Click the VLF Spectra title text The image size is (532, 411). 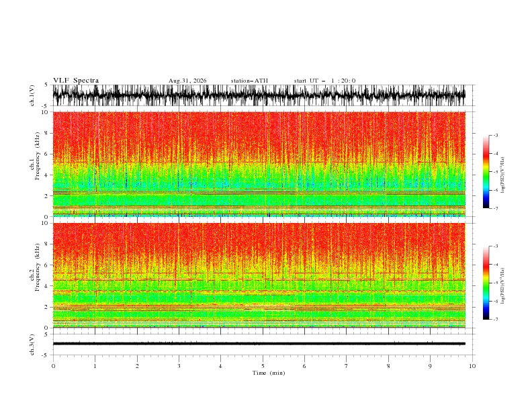tap(76, 81)
